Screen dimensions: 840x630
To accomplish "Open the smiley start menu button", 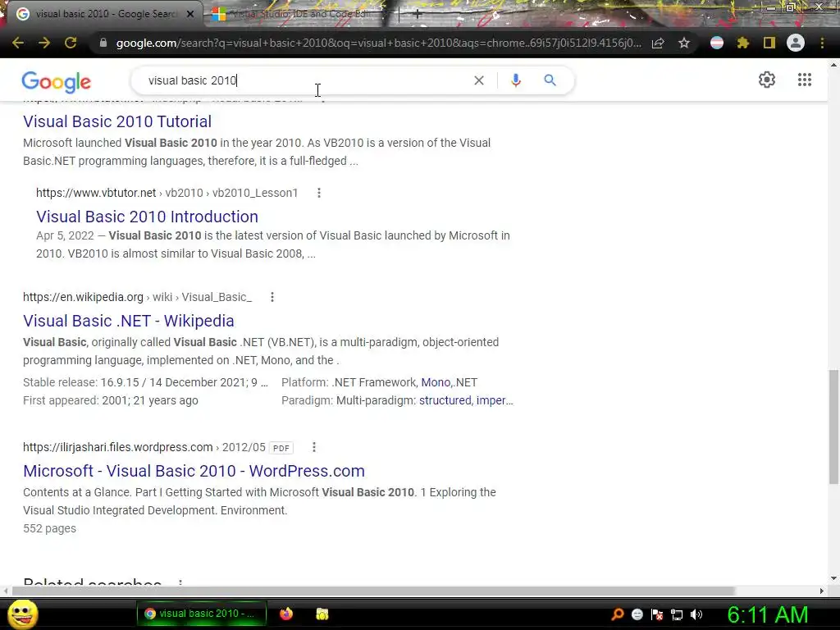I will click(23, 614).
